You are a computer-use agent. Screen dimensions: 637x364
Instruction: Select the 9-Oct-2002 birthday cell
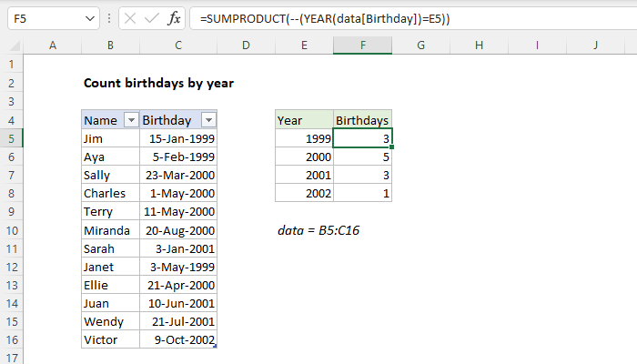tap(178, 341)
